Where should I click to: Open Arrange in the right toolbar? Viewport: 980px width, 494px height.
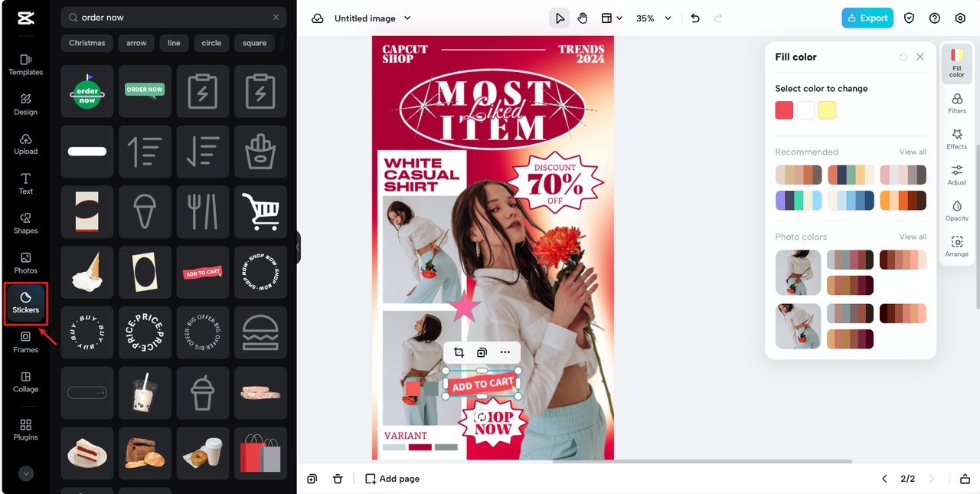pos(957,247)
